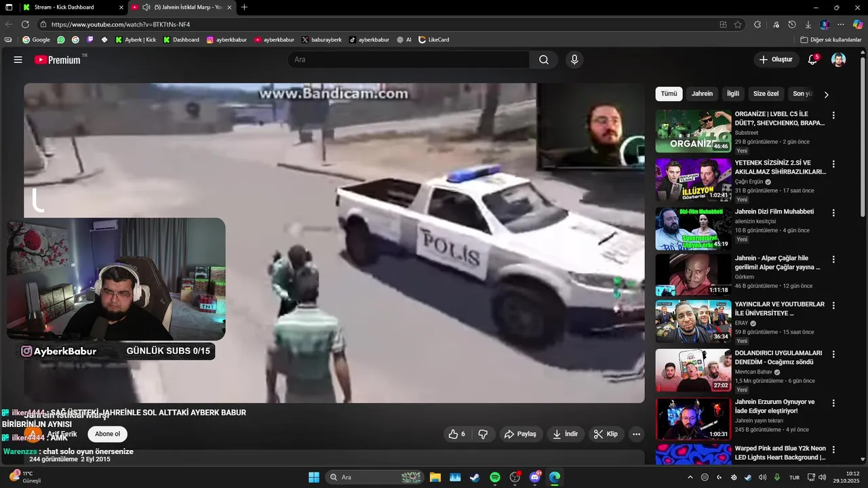Select the Size özel filter chip
Screen dimensions: 868x488
click(766, 94)
